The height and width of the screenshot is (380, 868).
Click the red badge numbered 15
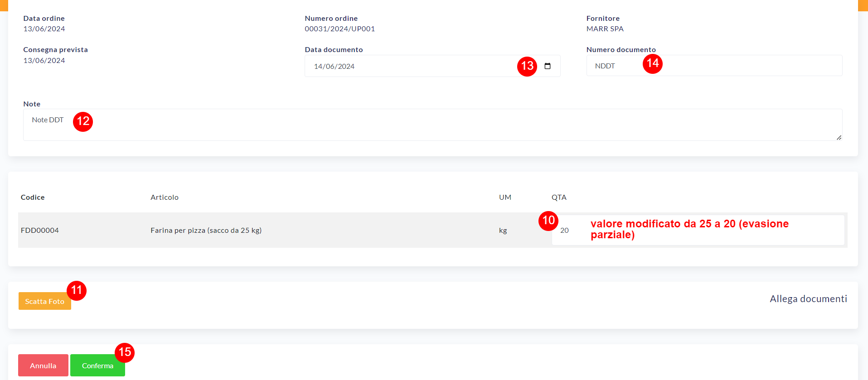(125, 352)
